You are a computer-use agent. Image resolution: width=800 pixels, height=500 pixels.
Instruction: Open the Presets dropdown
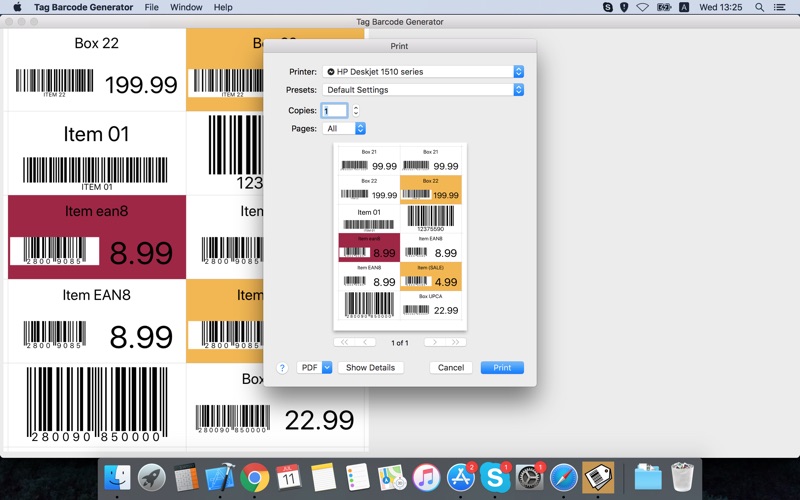tap(423, 90)
